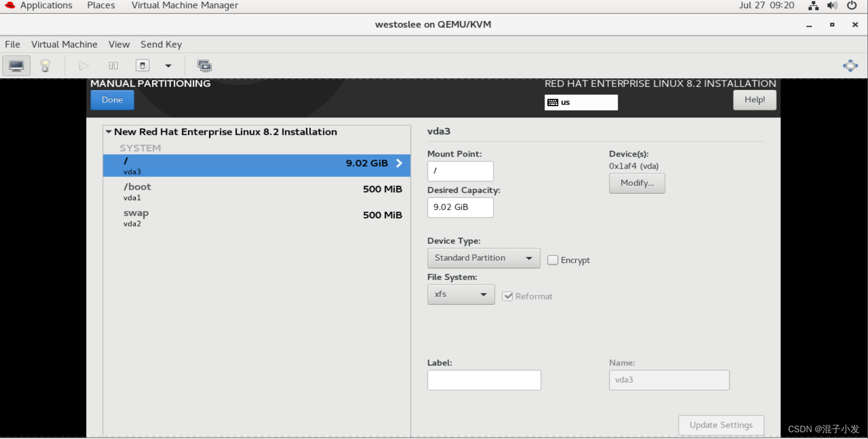Click the chevron arrow on root partition
Viewport: 868px width, 439px height.
coord(399,163)
